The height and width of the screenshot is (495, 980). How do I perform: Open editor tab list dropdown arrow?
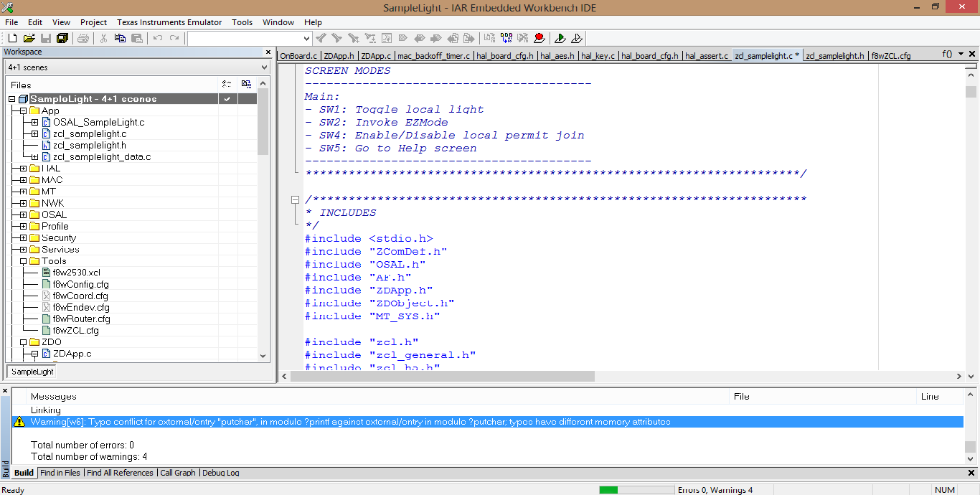(x=961, y=55)
